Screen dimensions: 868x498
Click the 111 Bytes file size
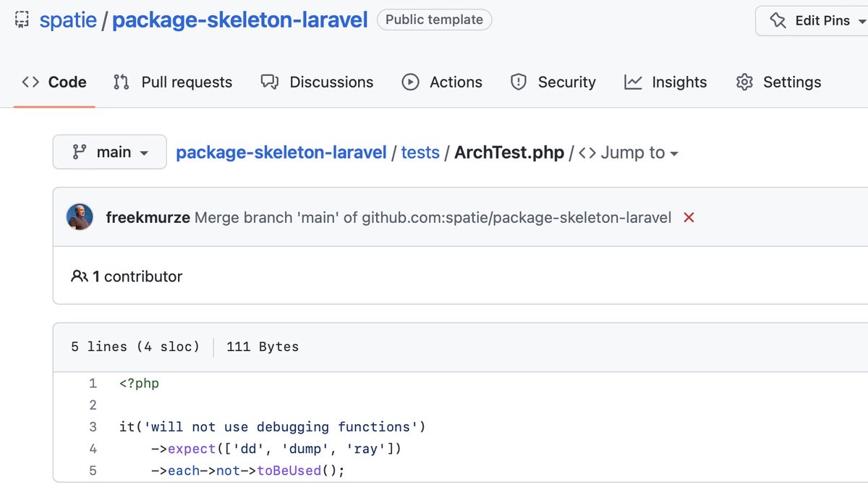(263, 347)
